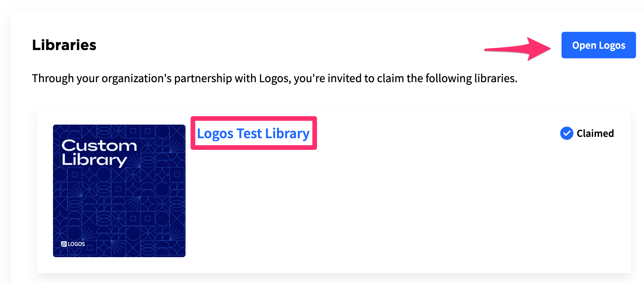Open the Custom Library cover thumbnail
This screenshot has width=644, height=283.
point(119,191)
